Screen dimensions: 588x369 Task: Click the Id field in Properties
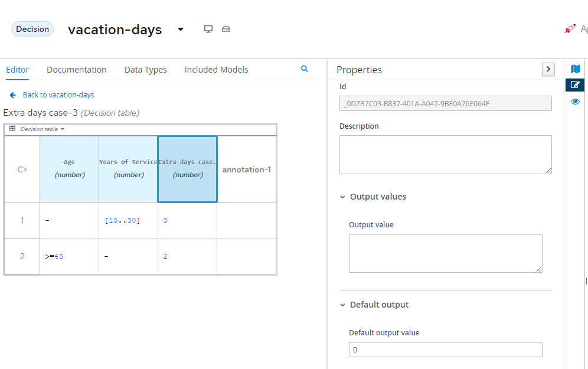pos(446,103)
